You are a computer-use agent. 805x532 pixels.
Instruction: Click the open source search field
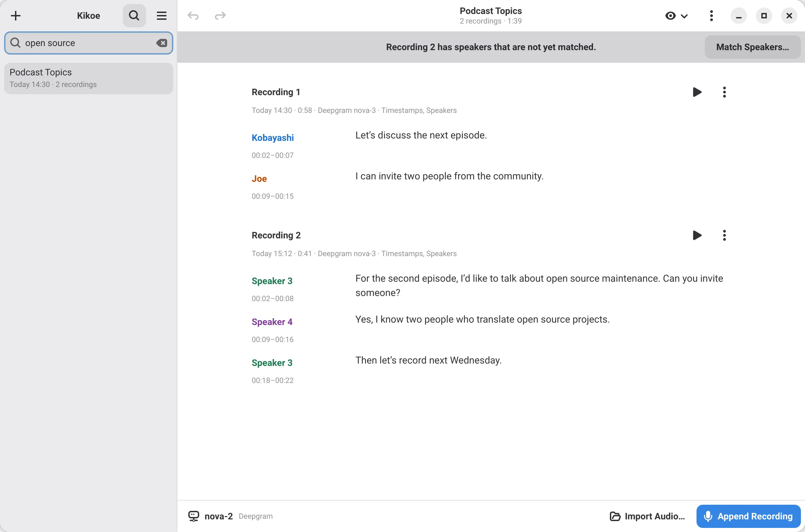[89, 43]
